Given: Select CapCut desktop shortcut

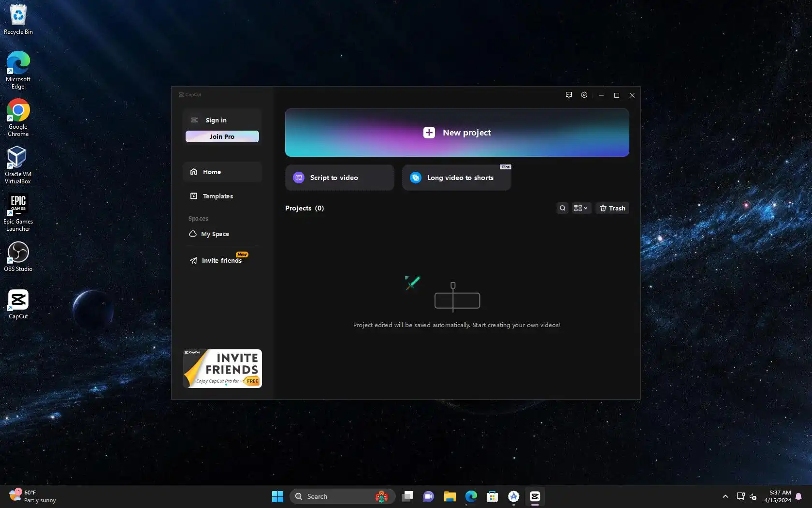Looking at the screenshot, I should coord(18,304).
